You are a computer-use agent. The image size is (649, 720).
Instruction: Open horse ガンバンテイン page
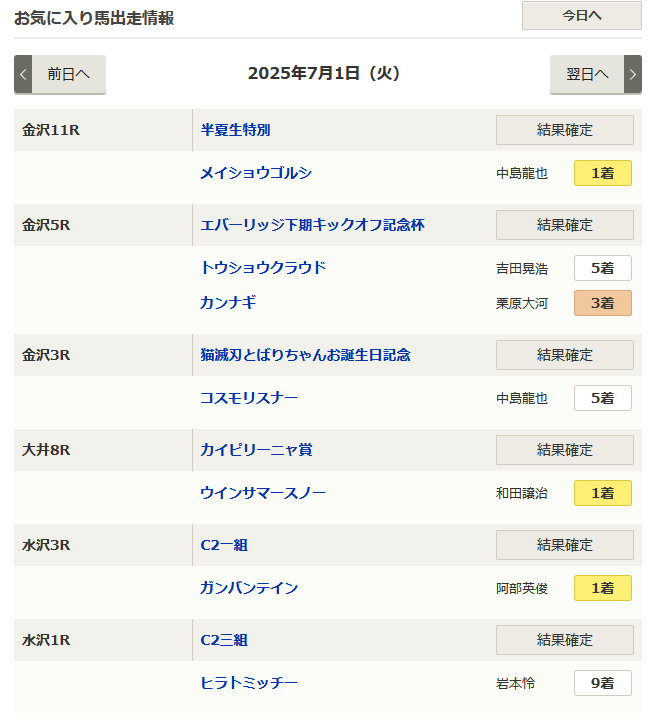pos(249,588)
